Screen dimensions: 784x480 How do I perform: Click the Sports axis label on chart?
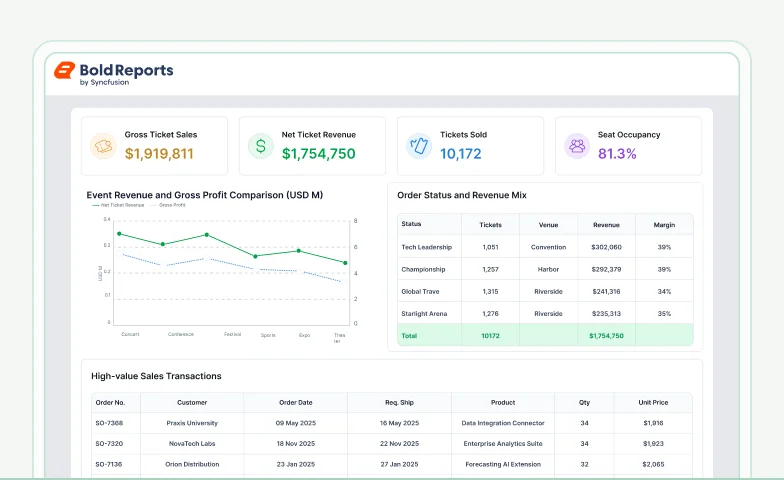coord(268,335)
